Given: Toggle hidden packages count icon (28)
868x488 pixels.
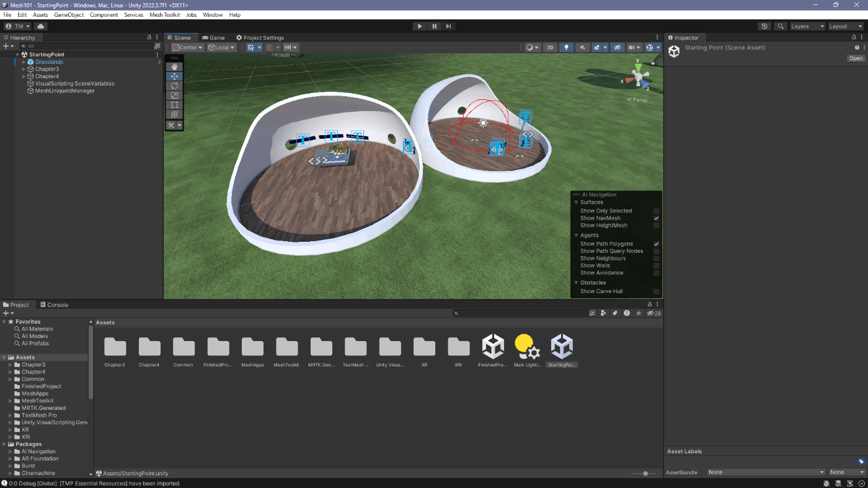Looking at the screenshot, I should (x=653, y=313).
